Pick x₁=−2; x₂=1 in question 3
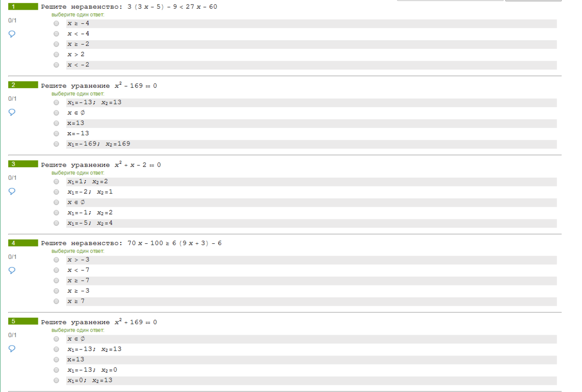 click(x=56, y=192)
